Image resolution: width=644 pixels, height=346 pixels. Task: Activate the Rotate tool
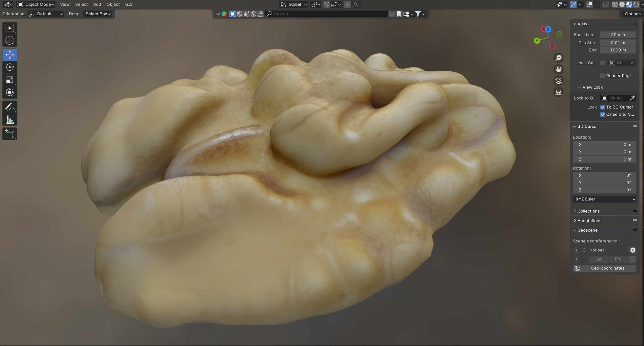[x=10, y=67]
